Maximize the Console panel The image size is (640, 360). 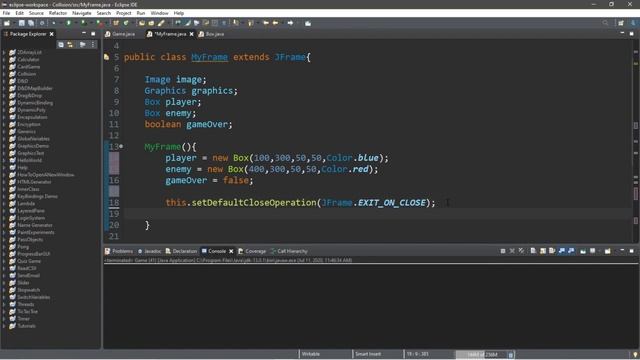(x=631, y=251)
